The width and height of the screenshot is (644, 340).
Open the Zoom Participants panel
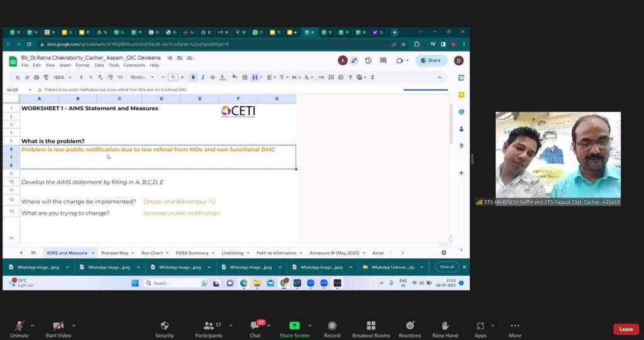click(208, 326)
